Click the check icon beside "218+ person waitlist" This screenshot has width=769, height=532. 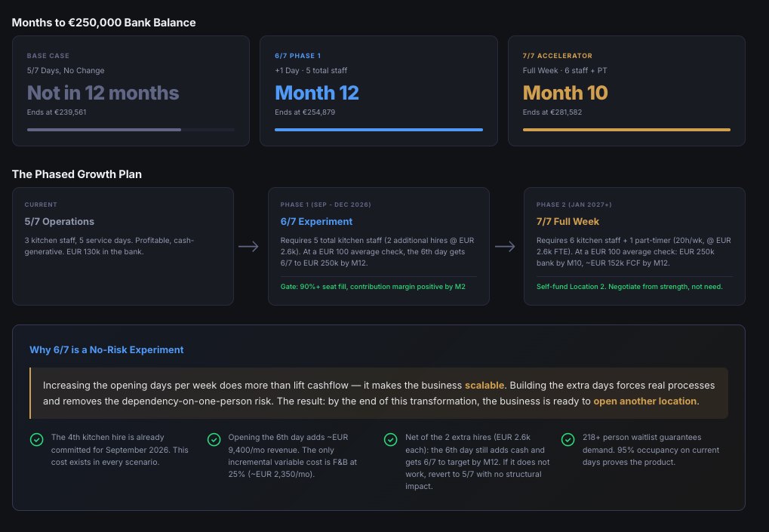[568, 439]
